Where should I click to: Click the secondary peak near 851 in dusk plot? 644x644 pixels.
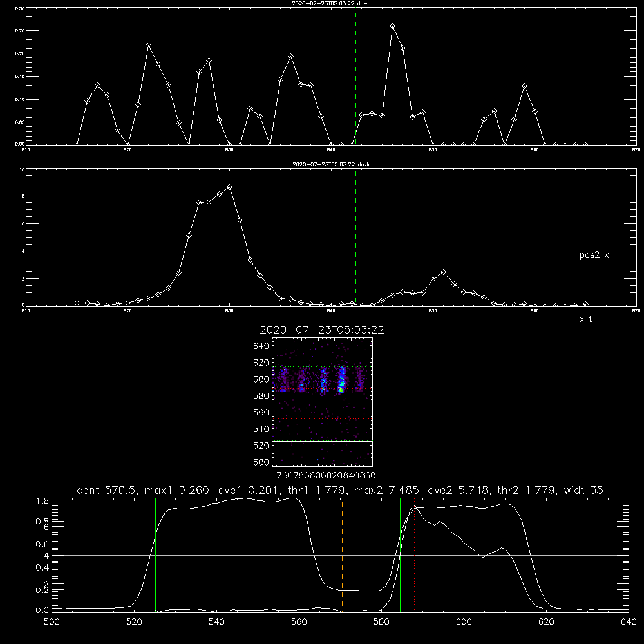(x=443, y=272)
